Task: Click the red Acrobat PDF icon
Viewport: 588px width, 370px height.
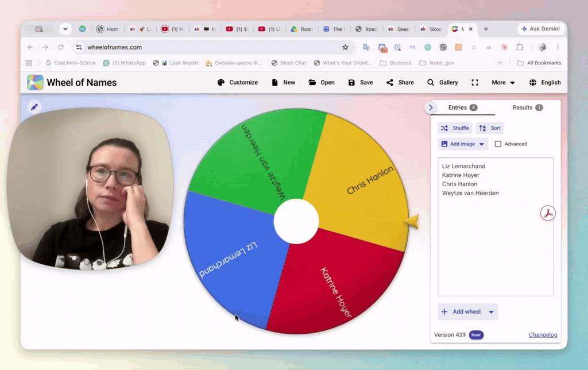Action: (x=548, y=213)
